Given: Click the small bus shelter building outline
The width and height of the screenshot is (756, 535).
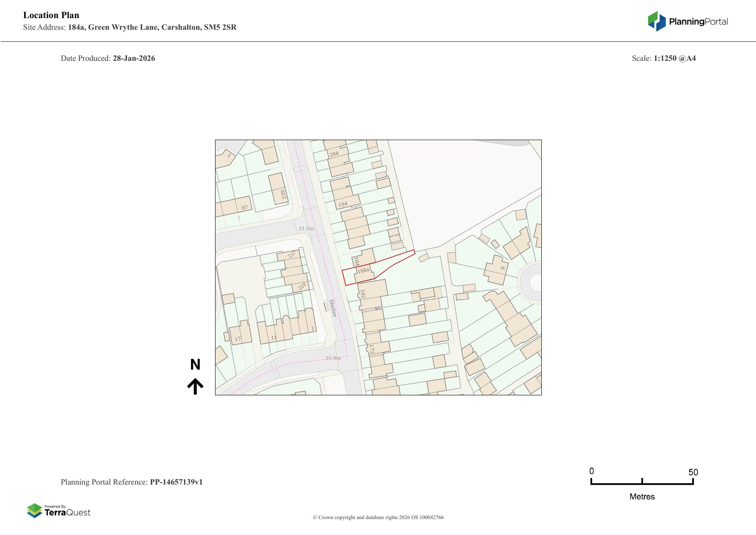Looking at the screenshot, I should pyautogui.click(x=326, y=306).
